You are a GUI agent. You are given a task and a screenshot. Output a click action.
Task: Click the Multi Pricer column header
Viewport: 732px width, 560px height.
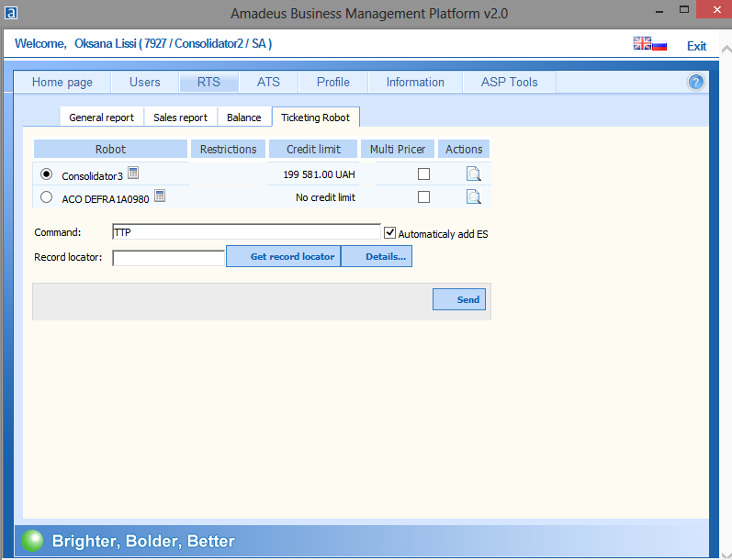pos(398,149)
